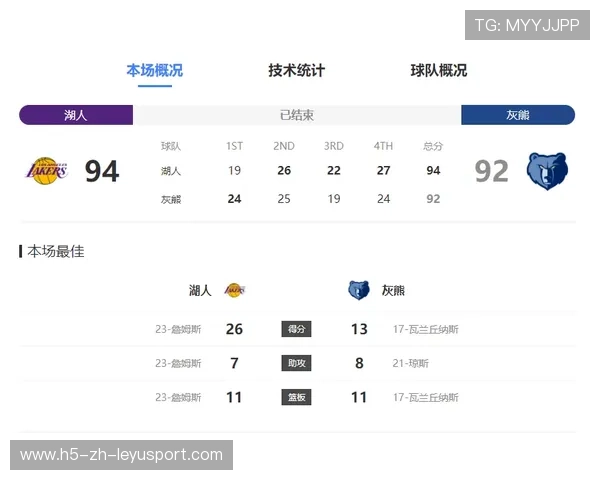The image size is (600, 480).
Task: Click Lakers second quarter score 26
Action: coord(284,170)
